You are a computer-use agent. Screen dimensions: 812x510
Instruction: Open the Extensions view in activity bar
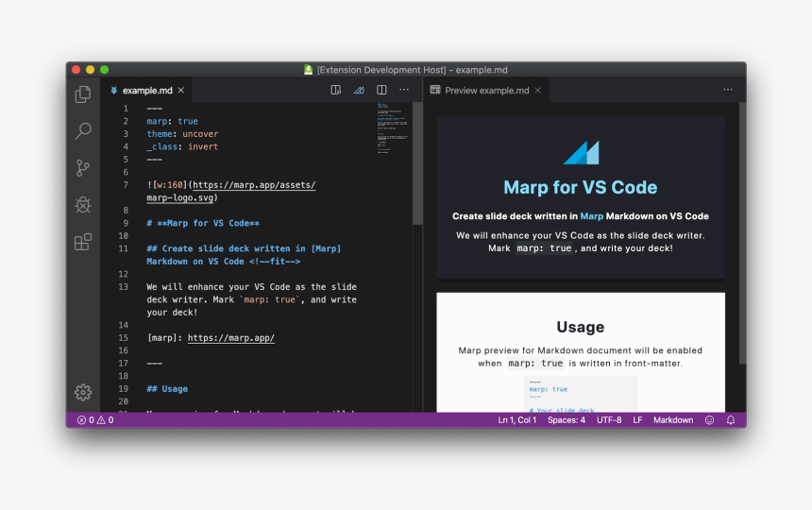tap(83, 242)
